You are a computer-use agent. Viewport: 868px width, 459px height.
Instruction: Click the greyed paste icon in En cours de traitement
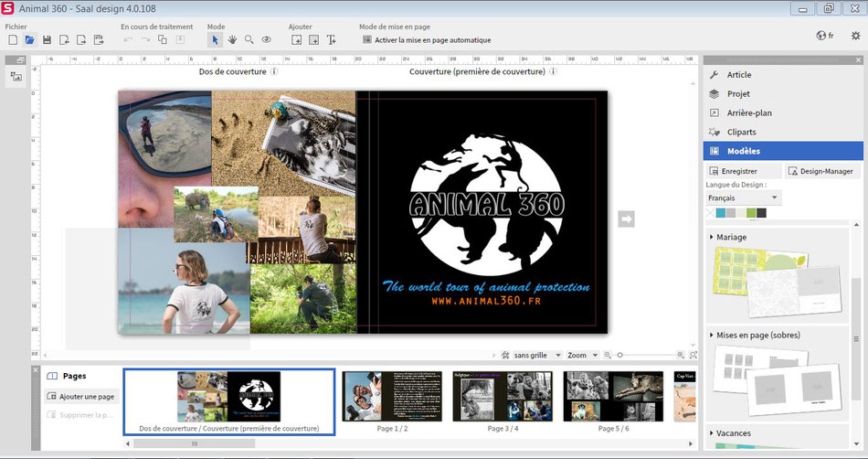coord(180,40)
